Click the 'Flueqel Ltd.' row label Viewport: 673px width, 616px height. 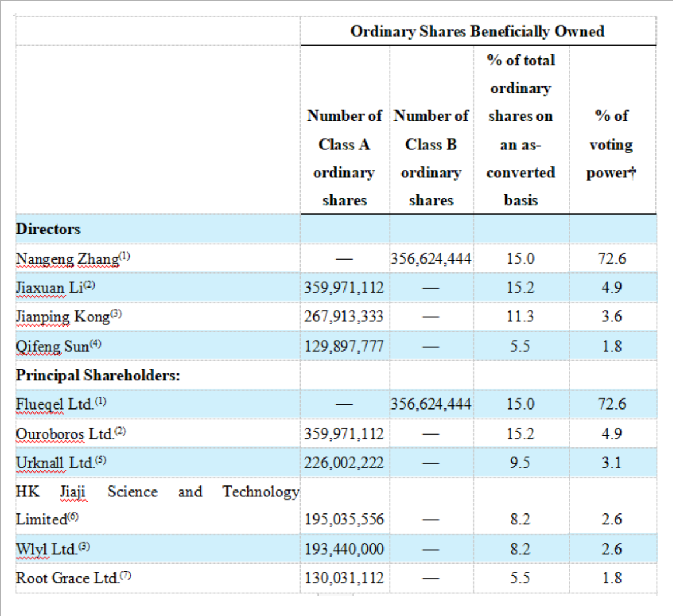coord(56,404)
